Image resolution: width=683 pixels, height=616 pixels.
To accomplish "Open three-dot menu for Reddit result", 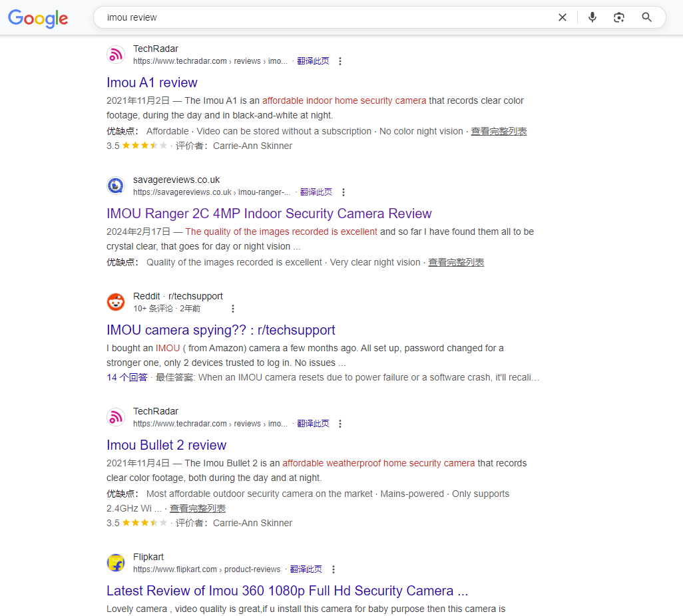I will 233,309.
